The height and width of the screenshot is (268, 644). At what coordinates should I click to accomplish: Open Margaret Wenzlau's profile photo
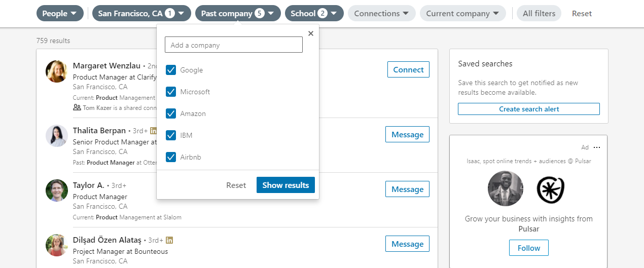57,71
